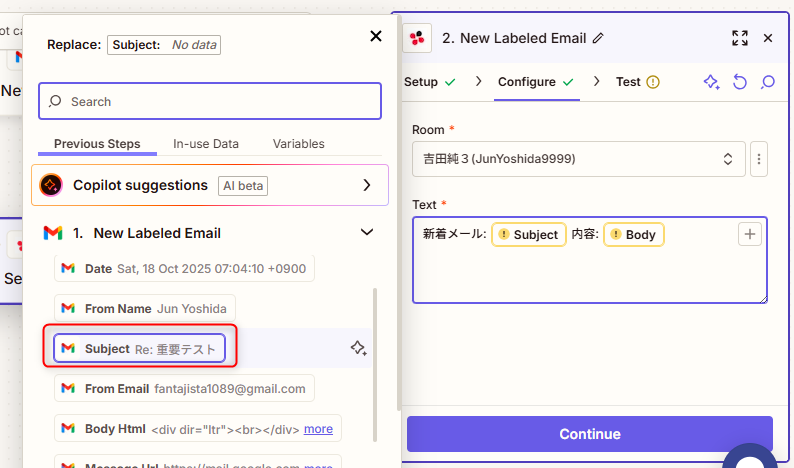Click the AI sparkle icon beside Subject field

[358, 348]
